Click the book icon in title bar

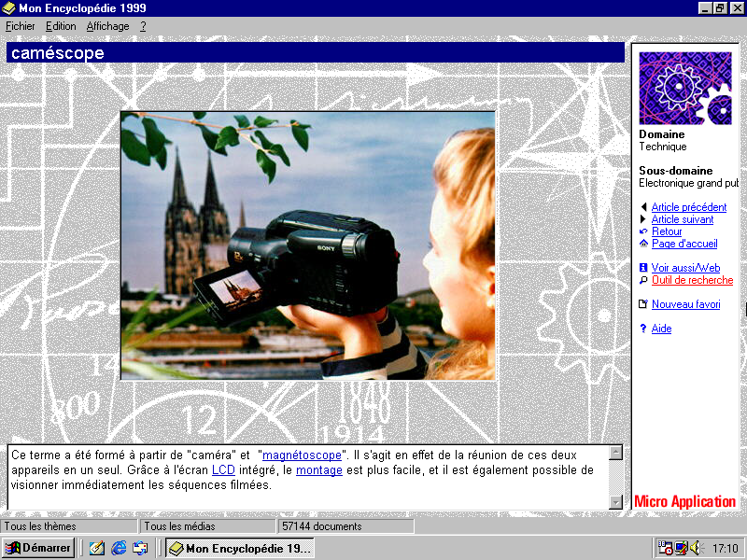(x=8, y=8)
